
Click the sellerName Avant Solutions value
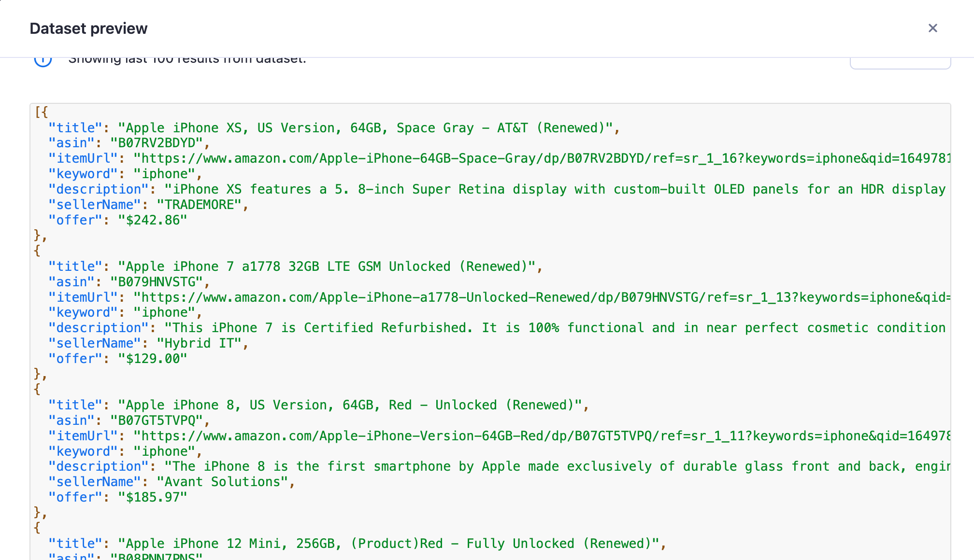tap(224, 481)
